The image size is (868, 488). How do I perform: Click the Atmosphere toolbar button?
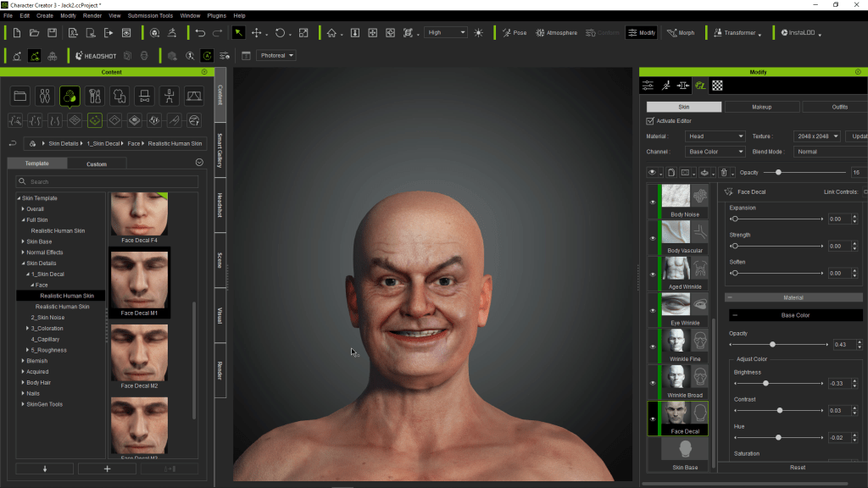click(x=555, y=33)
